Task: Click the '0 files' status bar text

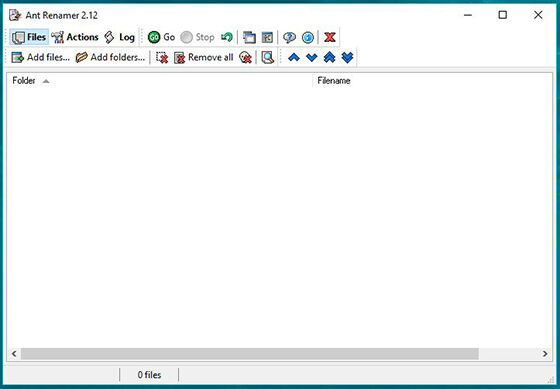Action: point(149,375)
